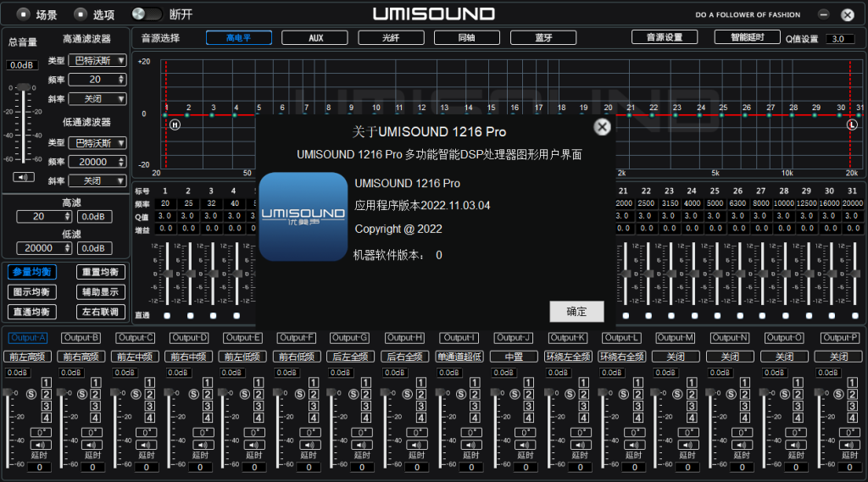
Task: Open 音源设置 source settings
Action: (x=665, y=37)
